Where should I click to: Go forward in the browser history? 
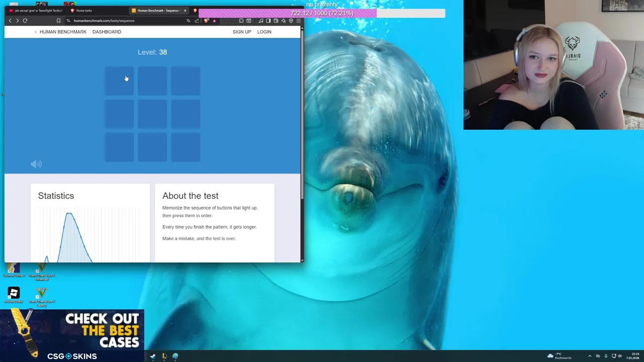pos(17,21)
